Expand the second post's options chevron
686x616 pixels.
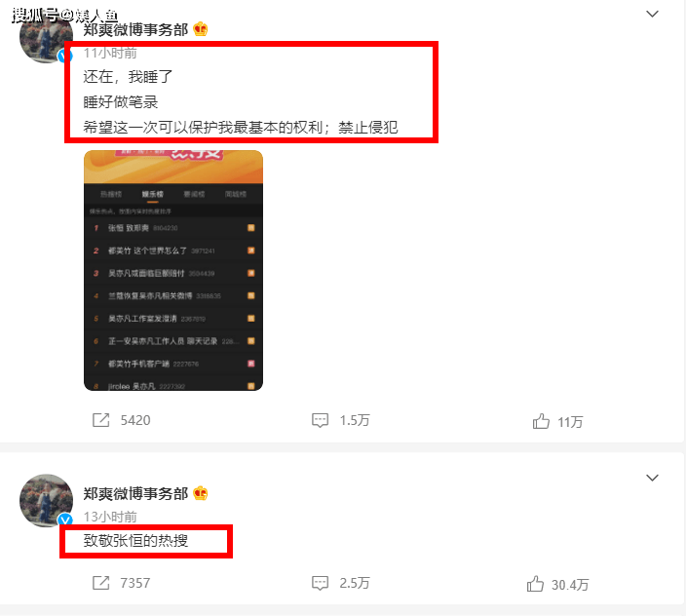point(652,478)
